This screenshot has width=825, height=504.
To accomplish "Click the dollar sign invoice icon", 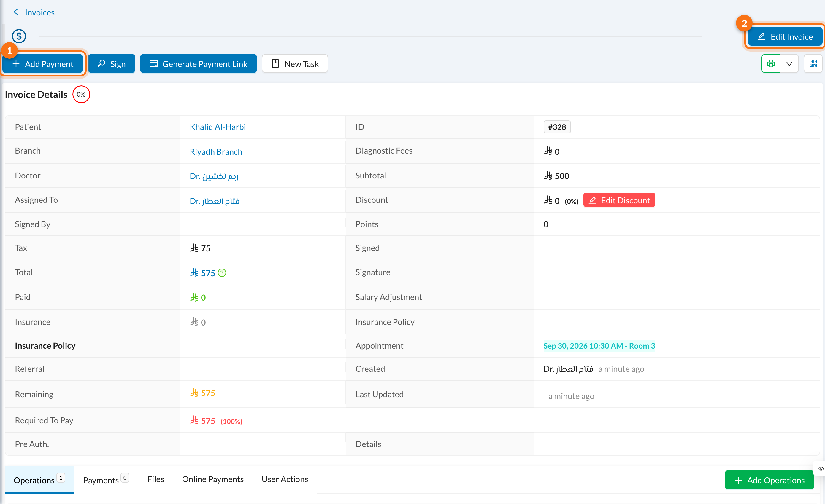I will (19, 36).
